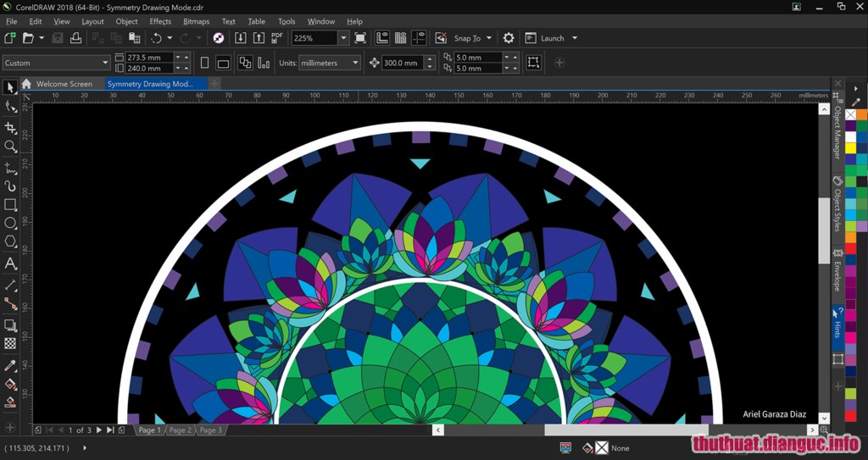
Task: Select the Freehand tool
Action: [10, 168]
